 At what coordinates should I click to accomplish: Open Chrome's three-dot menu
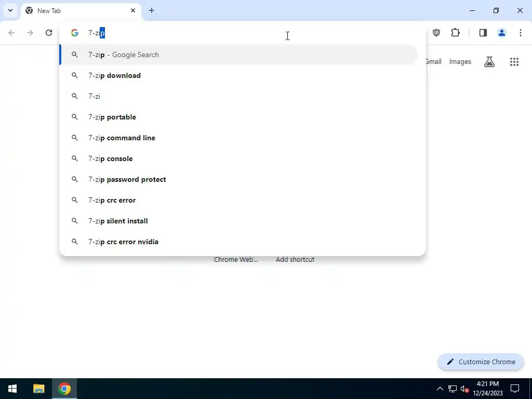(521, 33)
